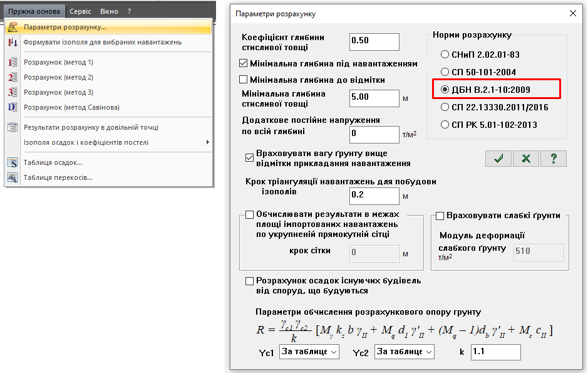Screen dimensions: 588x373
Task: Choose СП 22.13330.2011/2016 norm
Action: 445,107
